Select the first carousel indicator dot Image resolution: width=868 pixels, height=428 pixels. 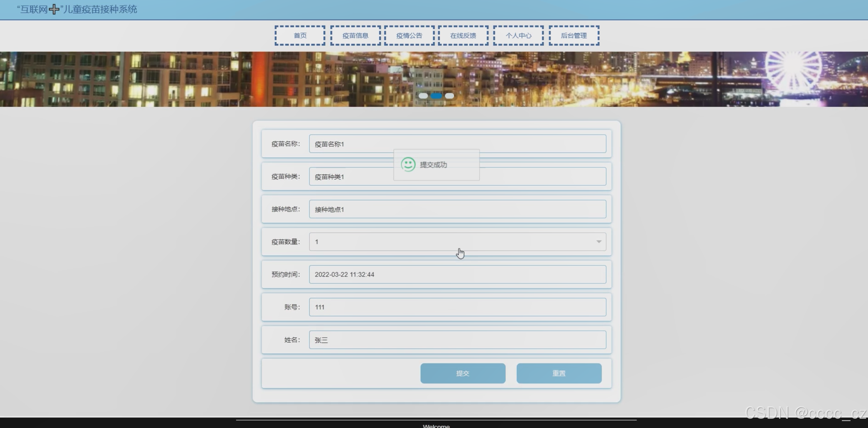click(423, 96)
